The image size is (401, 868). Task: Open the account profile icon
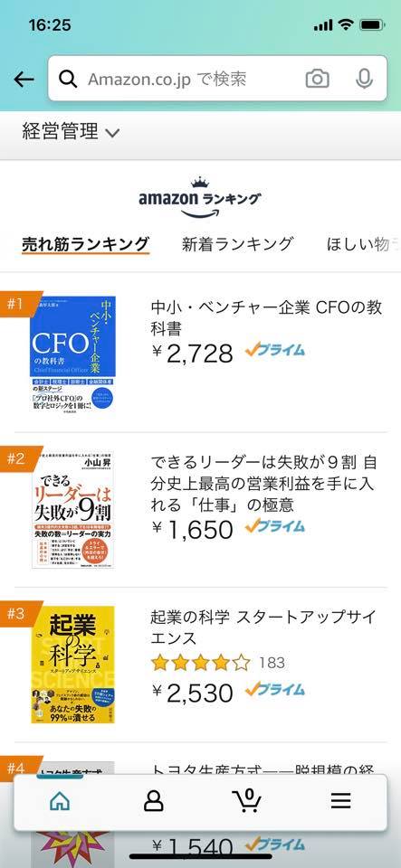pos(153,800)
